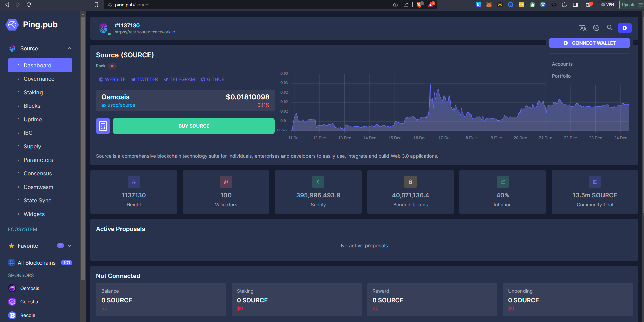Toggle the Brave VPN button

608,5
